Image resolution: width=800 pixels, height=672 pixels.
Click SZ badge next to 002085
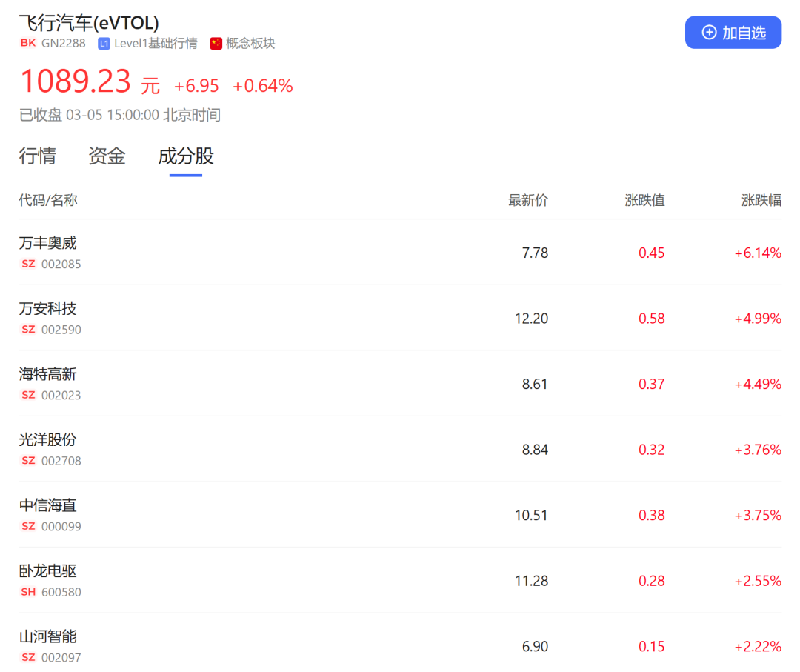pos(28,264)
